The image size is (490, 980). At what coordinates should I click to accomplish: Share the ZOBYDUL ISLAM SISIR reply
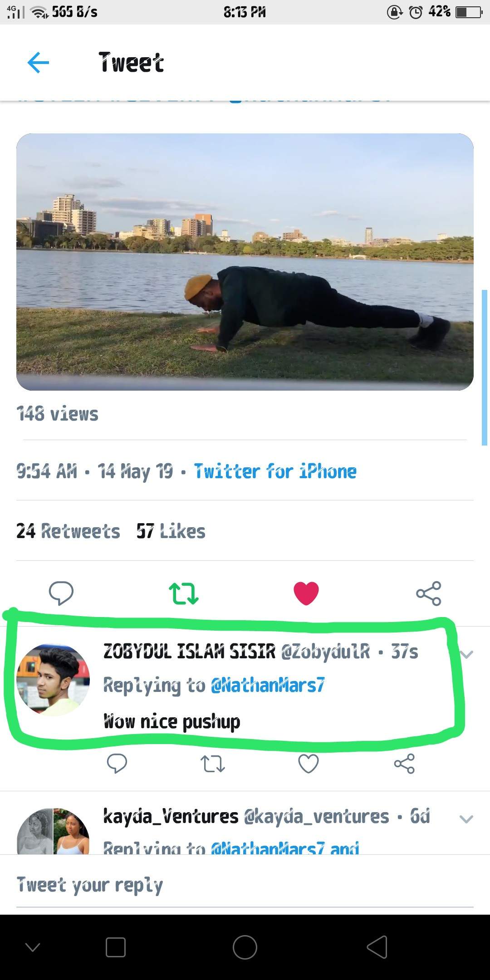(x=404, y=764)
